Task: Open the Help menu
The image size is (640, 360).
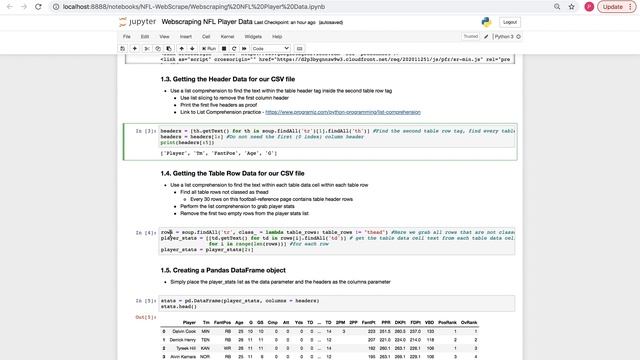Action: (x=277, y=36)
